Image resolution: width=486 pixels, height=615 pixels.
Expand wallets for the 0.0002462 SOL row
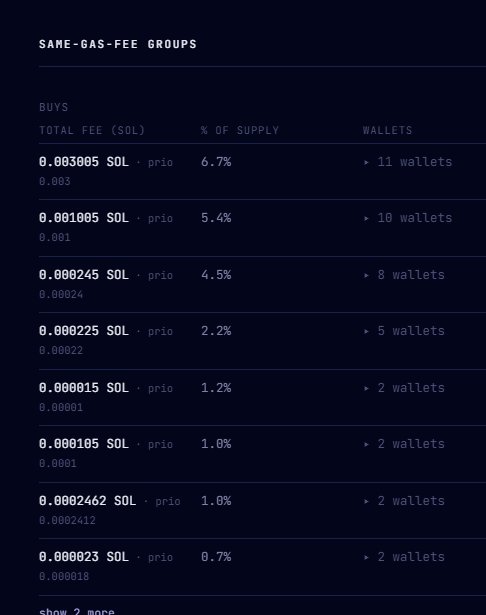pyautogui.click(x=404, y=501)
